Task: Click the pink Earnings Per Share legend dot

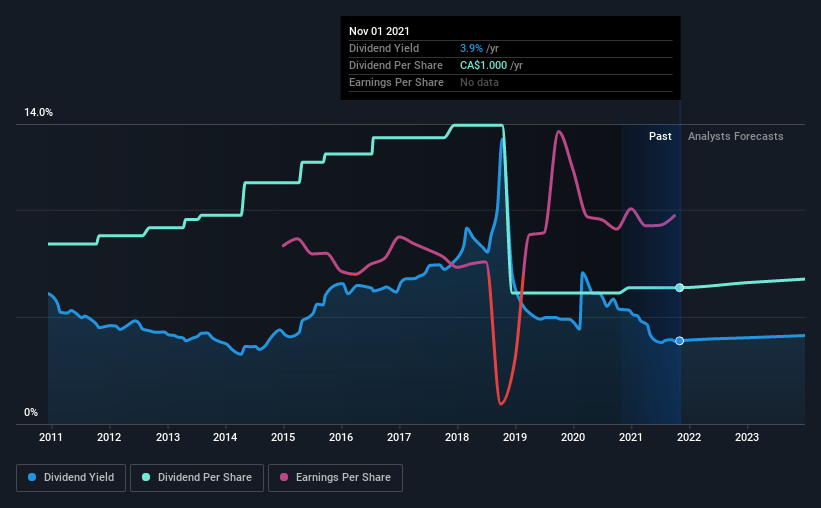Action: tap(284, 477)
